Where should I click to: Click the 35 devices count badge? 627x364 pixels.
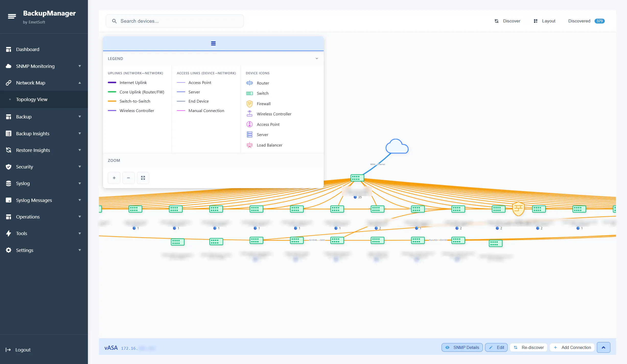click(x=357, y=197)
